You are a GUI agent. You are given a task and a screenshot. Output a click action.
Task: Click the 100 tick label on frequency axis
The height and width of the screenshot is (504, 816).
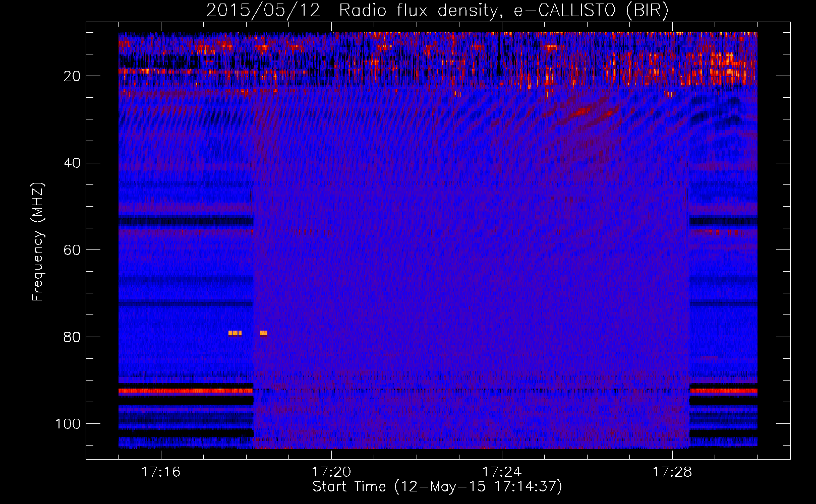[68, 424]
